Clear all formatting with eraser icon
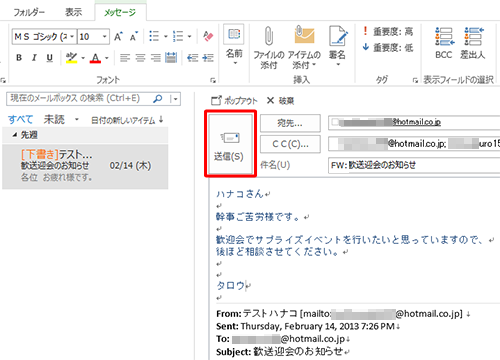The height and width of the screenshot is (360, 500). (x=208, y=36)
